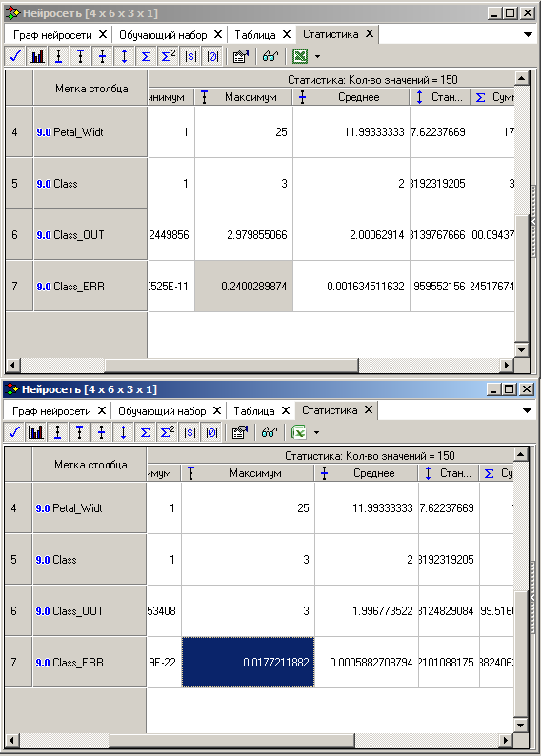Click horizontal scroll-right arrow in lower window
The width and height of the screenshot is (541, 756).
[x=506, y=740]
